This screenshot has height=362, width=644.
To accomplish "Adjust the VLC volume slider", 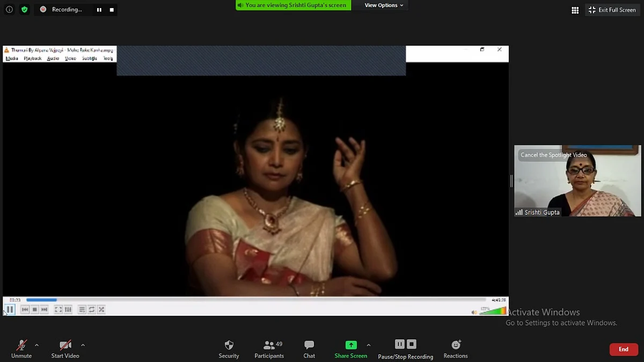I will tap(493, 311).
